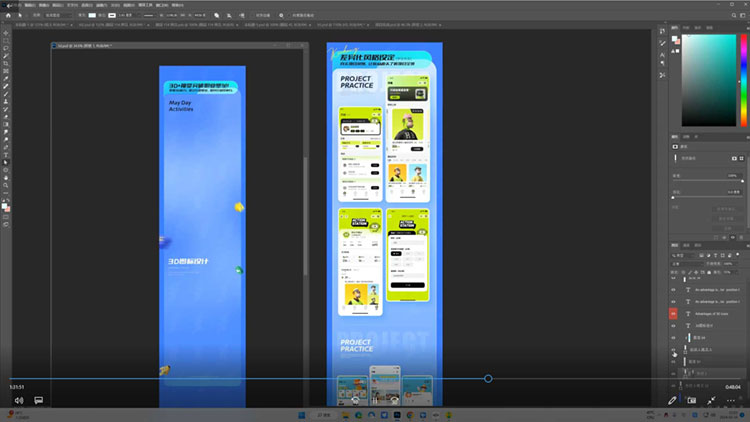750x422 pixels.
Task: Switch to the first document tab
Action: pyautogui.click(x=28, y=24)
